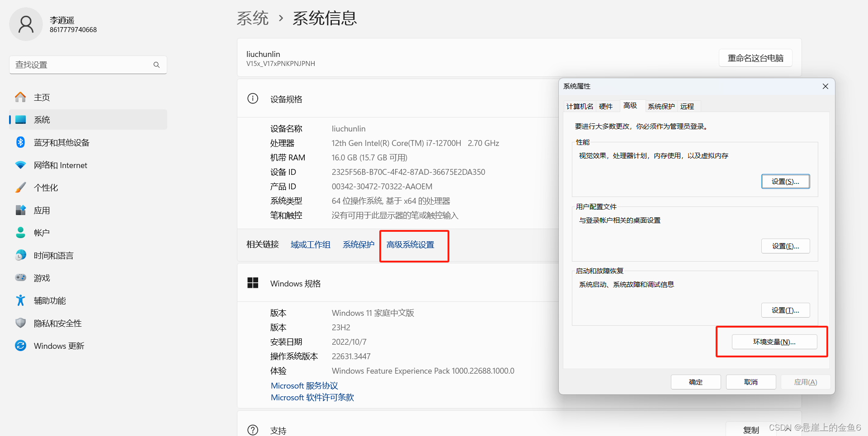Click the Windows Update refresh icon
The height and width of the screenshot is (436, 868).
pyautogui.click(x=20, y=346)
